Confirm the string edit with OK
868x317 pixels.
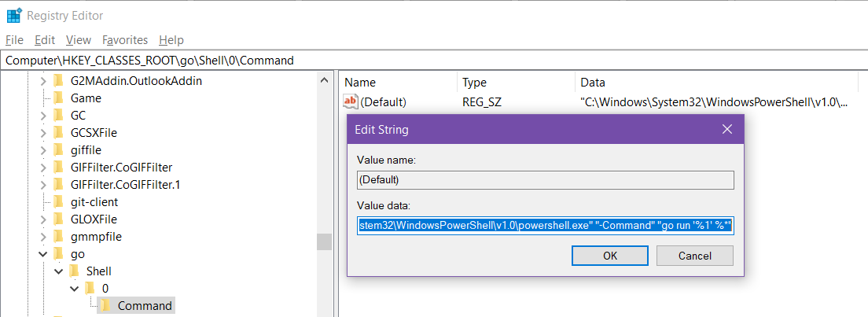pos(609,256)
